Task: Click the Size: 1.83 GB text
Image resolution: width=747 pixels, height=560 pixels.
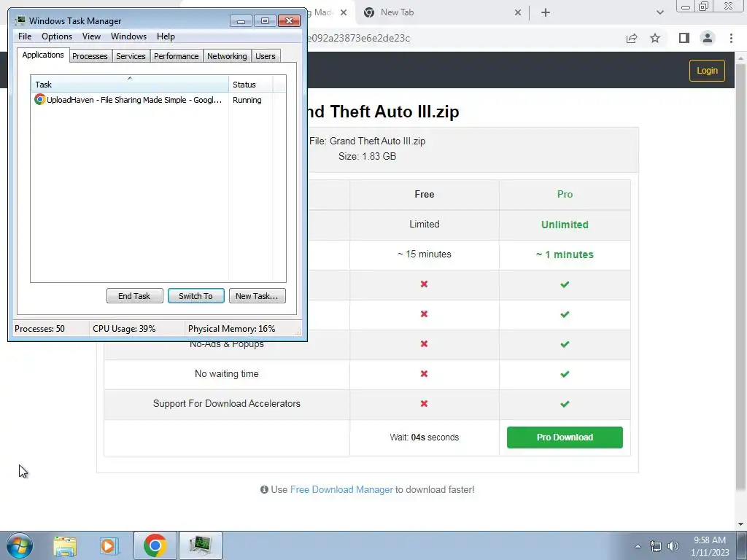Action: pyautogui.click(x=367, y=156)
